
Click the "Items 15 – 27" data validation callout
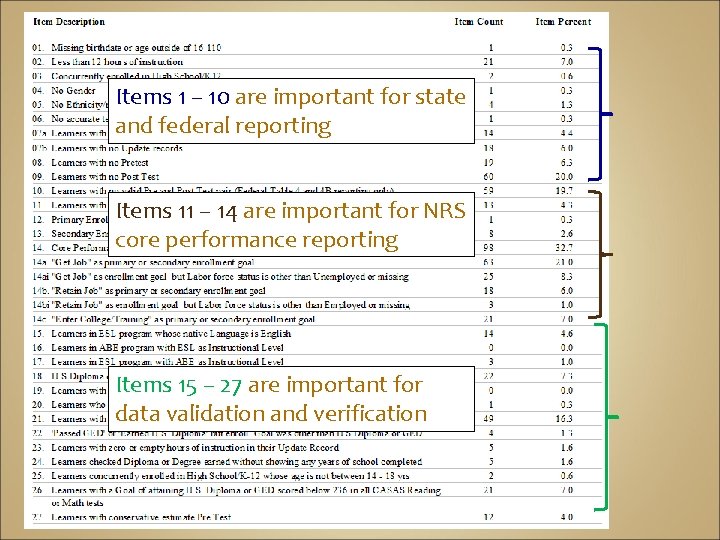click(x=291, y=399)
